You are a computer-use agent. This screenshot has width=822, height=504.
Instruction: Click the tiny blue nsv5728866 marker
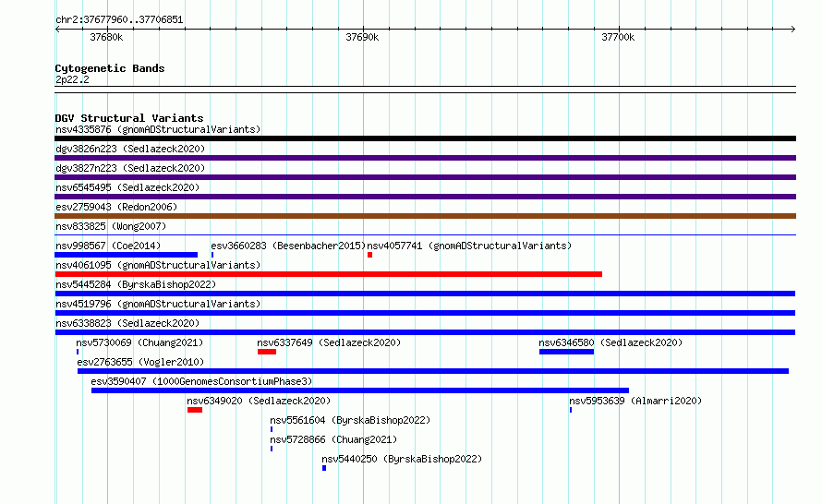click(x=272, y=449)
